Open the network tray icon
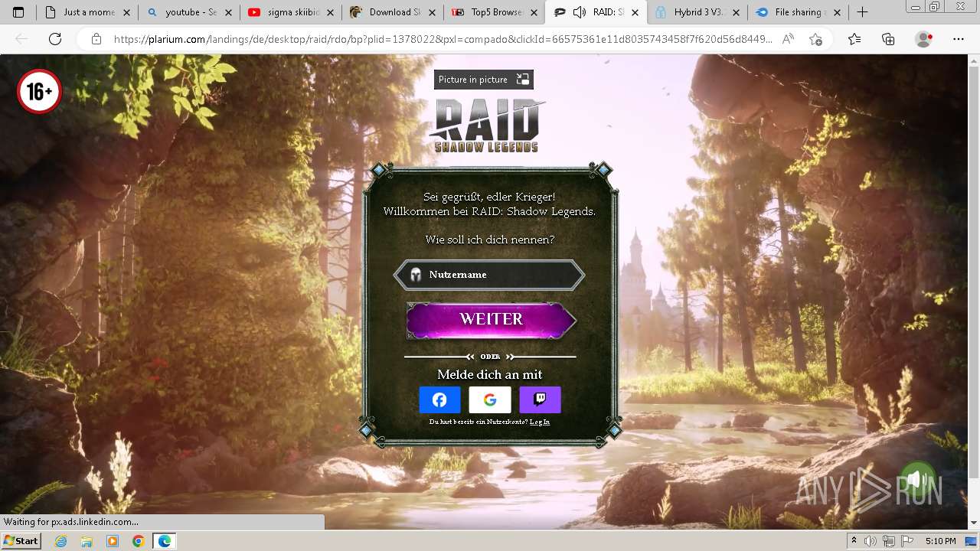This screenshot has height=551, width=980. pos(889,541)
